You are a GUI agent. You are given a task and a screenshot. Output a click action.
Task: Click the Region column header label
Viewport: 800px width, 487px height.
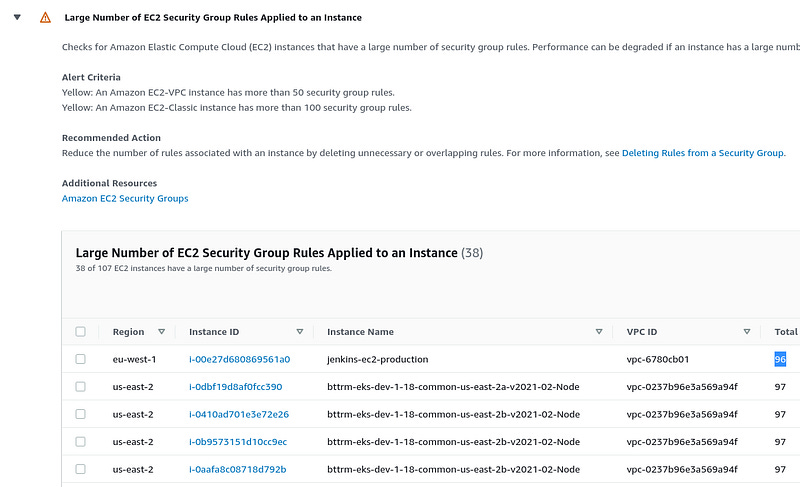[x=128, y=331]
